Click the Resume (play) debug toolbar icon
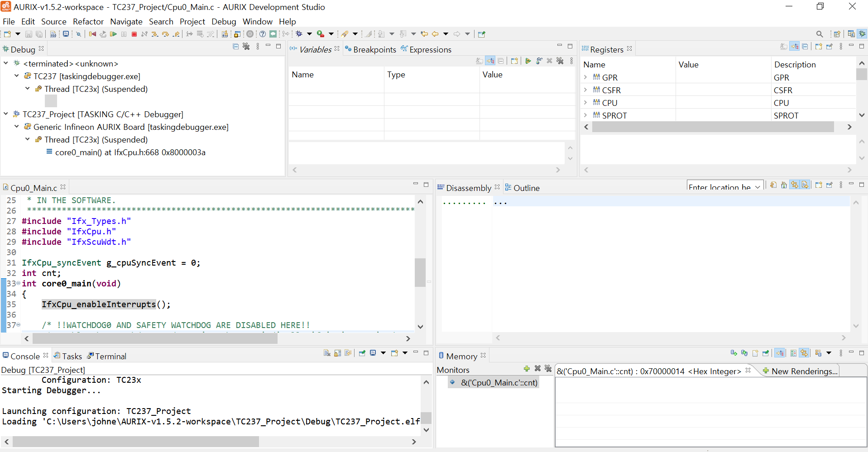Image resolution: width=868 pixels, height=452 pixels. [113, 34]
